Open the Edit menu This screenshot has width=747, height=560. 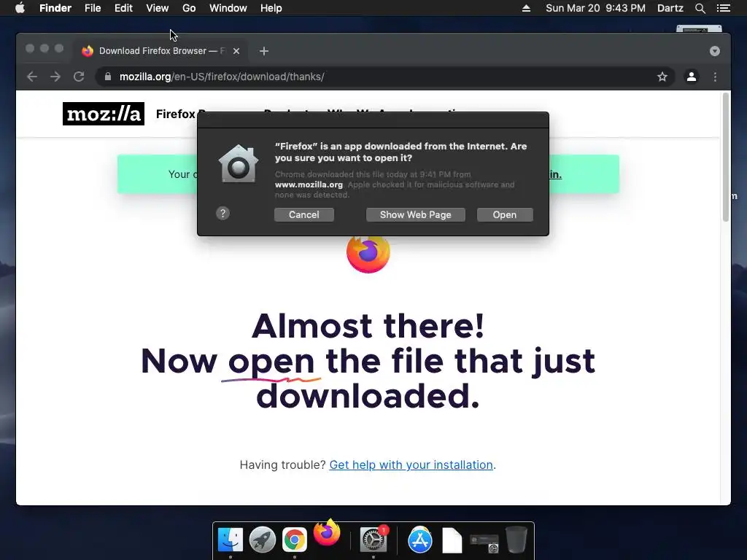tap(123, 8)
